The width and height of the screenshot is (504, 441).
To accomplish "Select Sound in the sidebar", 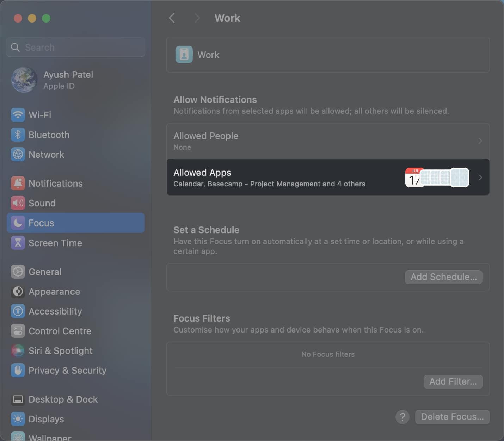I will pos(75,203).
